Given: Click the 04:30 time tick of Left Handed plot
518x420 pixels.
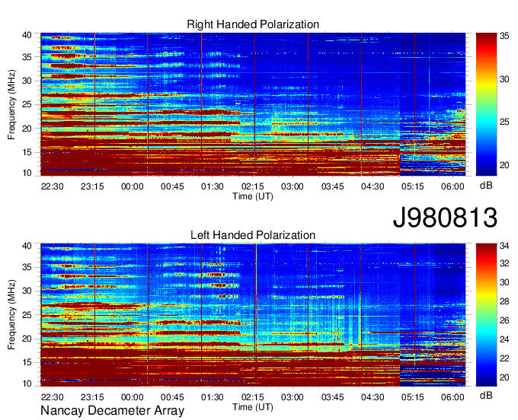Looking at the screenshot, I should point(373,397).
